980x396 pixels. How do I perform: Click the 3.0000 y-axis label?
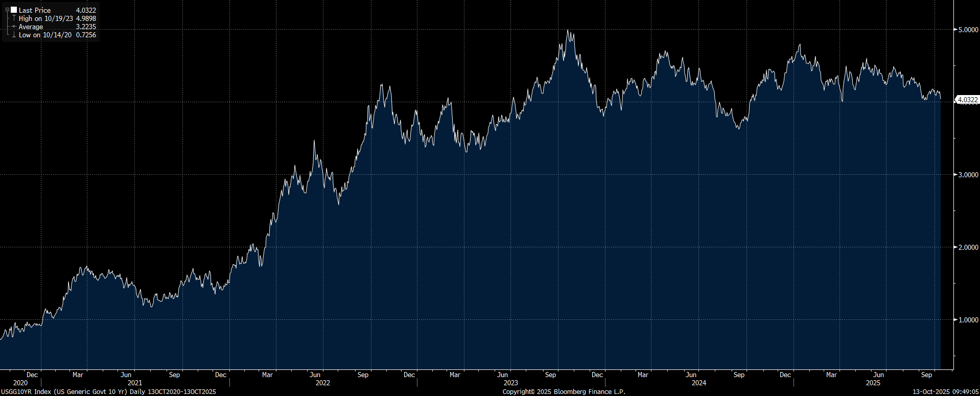pos(968,175)
